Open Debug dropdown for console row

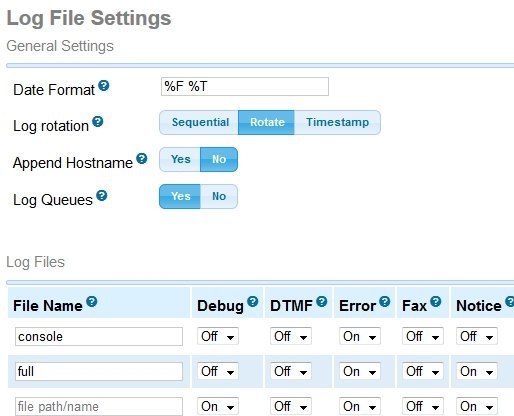click(x=218, y=336)
